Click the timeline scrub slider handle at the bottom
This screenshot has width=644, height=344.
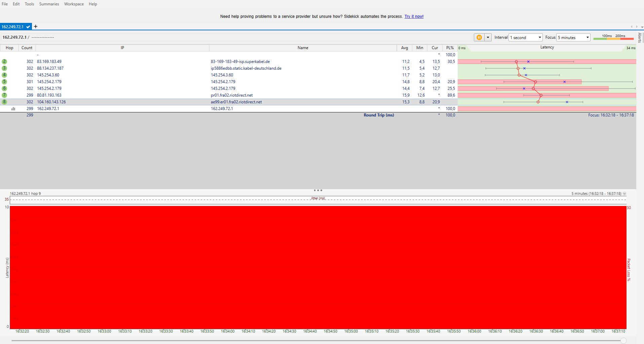623,341
